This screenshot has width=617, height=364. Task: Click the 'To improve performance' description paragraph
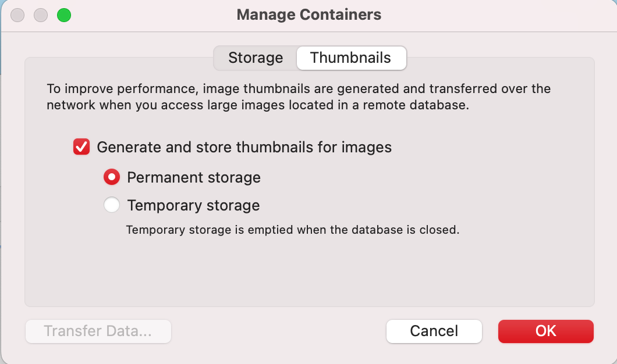(298, 97)
